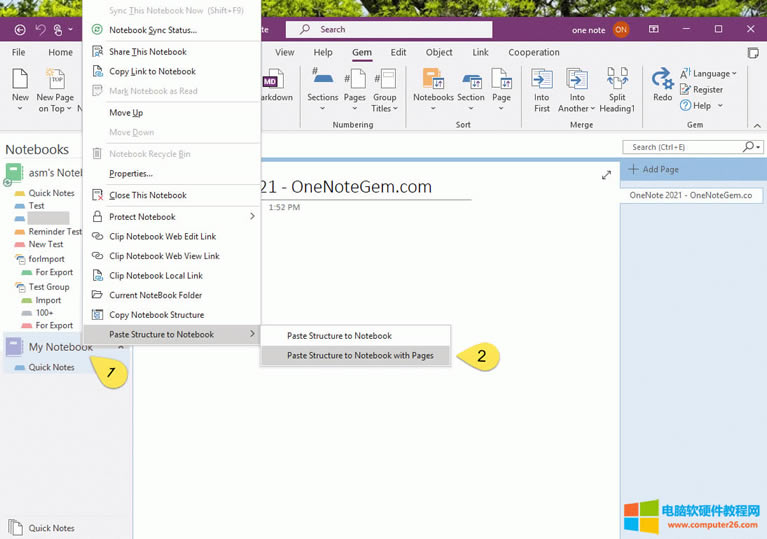Collapse the ribbon with the caret
The height and width of the screenshot is (539, 767).
click(757, 126)
